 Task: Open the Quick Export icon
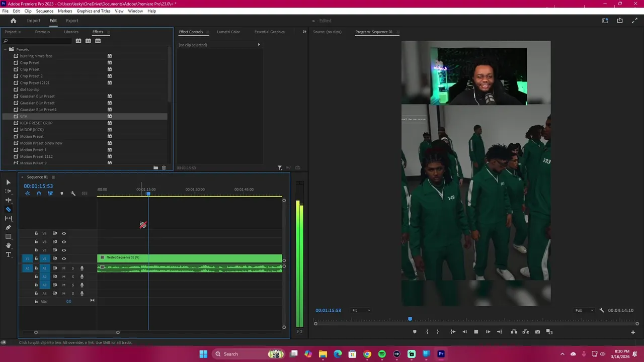point(620,21)
